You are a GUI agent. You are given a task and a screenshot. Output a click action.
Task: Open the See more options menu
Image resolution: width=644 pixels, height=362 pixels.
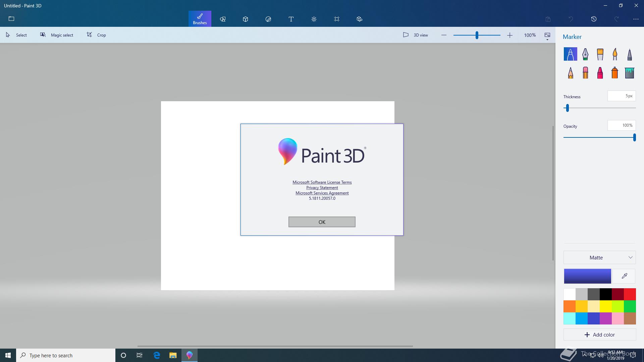pos(636,19)
